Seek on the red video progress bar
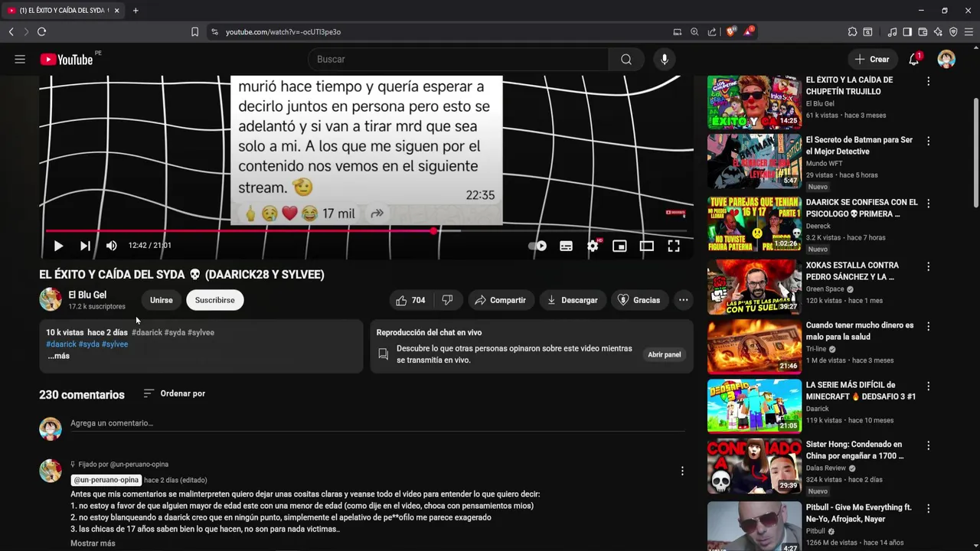 click(239, 230)
